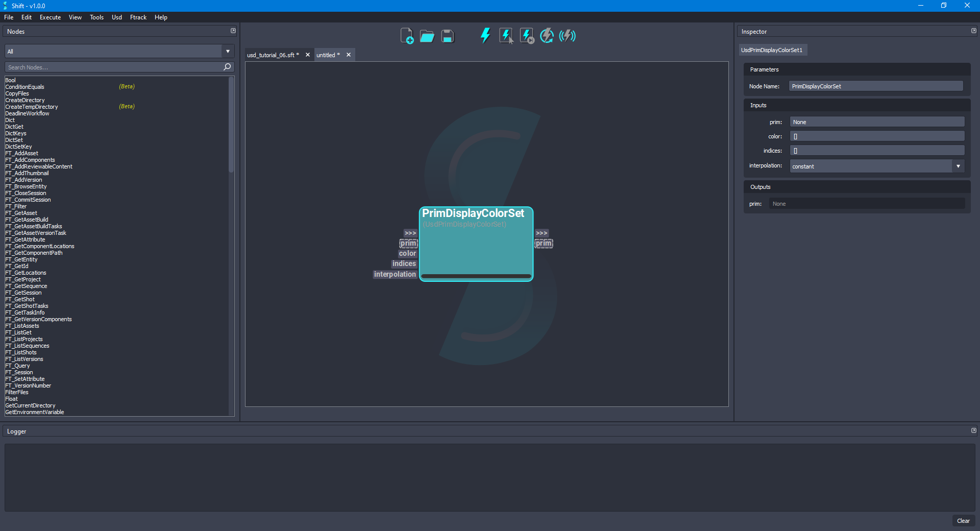
Task: Execute graph step by step
Action: [526, 36]
